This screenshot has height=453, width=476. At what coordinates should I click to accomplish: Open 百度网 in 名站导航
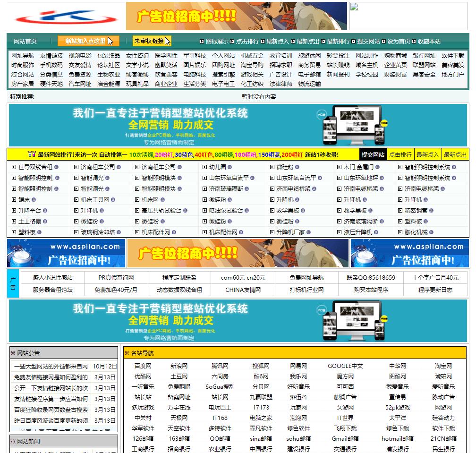pos(143,366)
